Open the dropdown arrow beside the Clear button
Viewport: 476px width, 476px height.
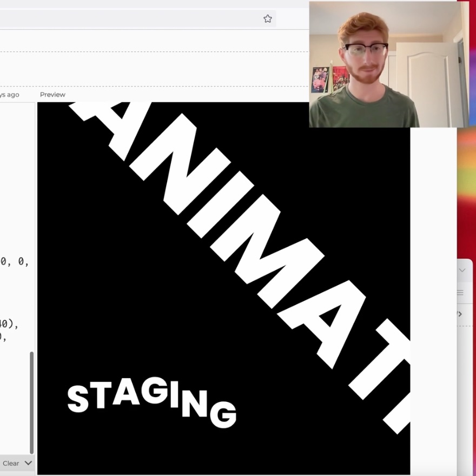pos(28,463)
